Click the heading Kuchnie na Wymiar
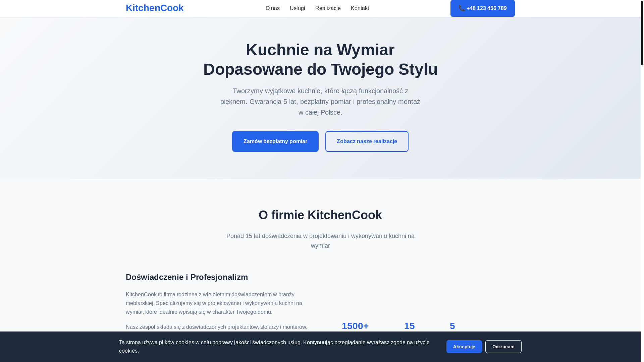The image size is (644, 362). pos(320,50)
